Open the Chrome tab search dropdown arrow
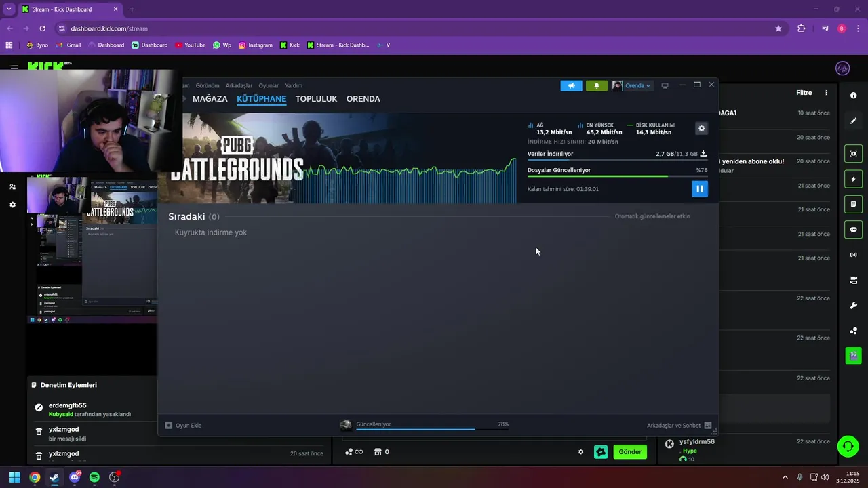 click(9, 9)
